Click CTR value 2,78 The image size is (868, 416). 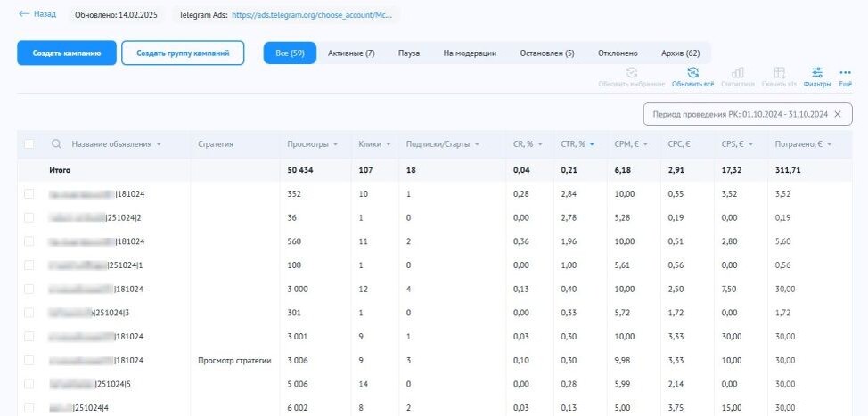click(569, 218)
